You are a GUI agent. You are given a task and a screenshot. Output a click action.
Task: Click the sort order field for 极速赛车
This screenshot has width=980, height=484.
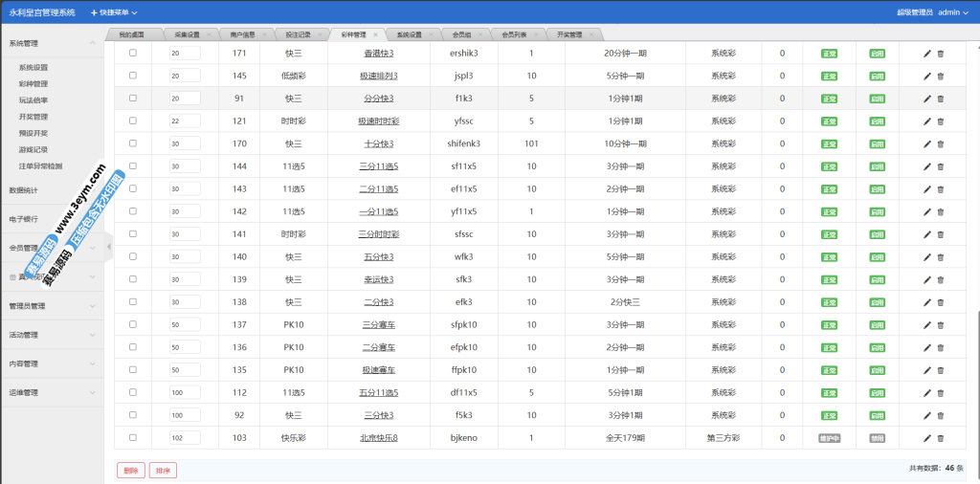[x=184, y=370]
